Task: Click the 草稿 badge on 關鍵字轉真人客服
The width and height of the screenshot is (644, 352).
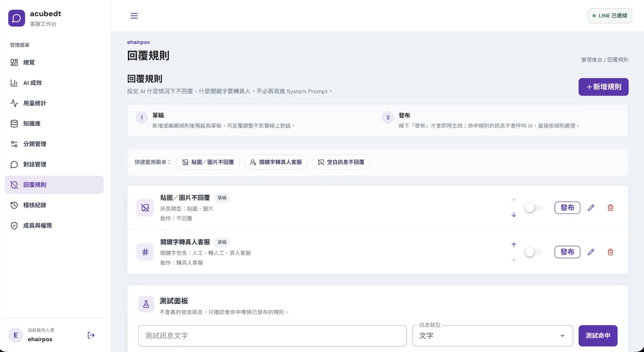Action: pos(222,242)
